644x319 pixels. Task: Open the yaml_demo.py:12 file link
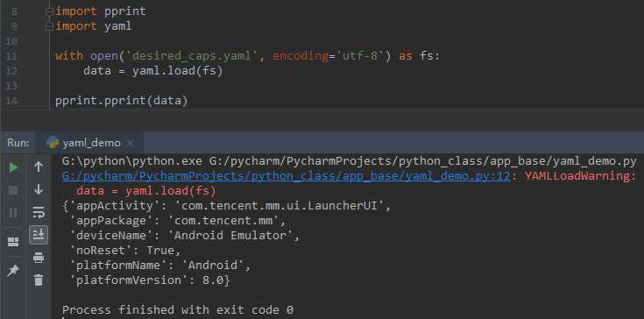pos(287,176)
